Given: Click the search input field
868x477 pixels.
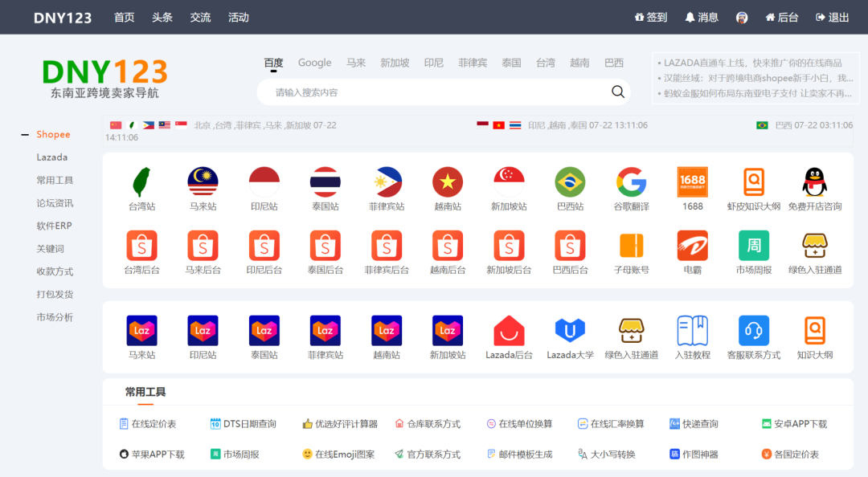Looking at the screenshot, I should (443, 92).
